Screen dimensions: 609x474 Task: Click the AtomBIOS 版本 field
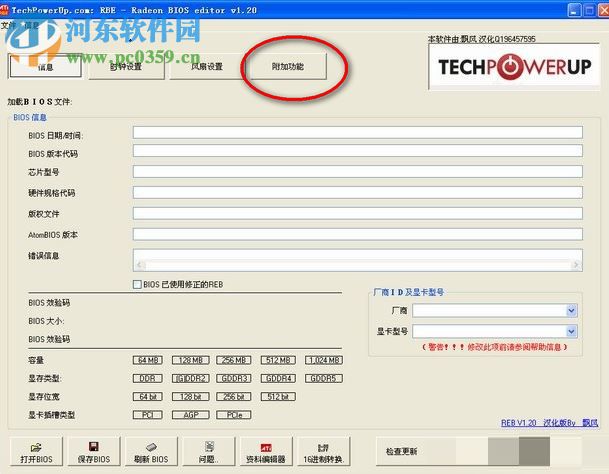click(x=357, y=234)
